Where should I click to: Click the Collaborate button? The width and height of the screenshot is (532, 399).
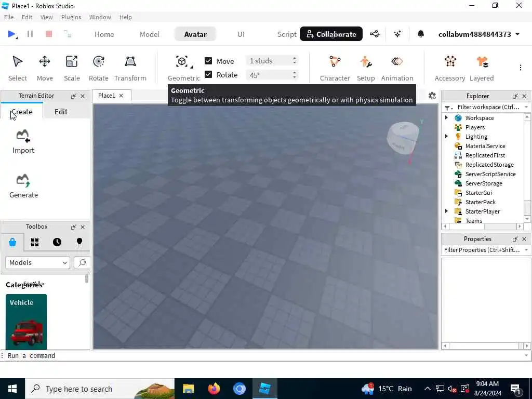pyautogui.click(x=331, y=34)
